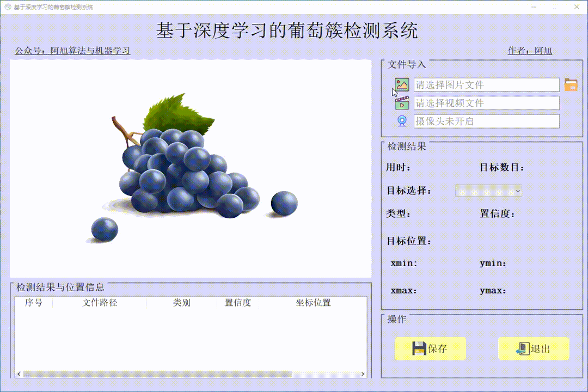Click the 置信度 column header
Screen dimensions: 588x392
[238, 303]
